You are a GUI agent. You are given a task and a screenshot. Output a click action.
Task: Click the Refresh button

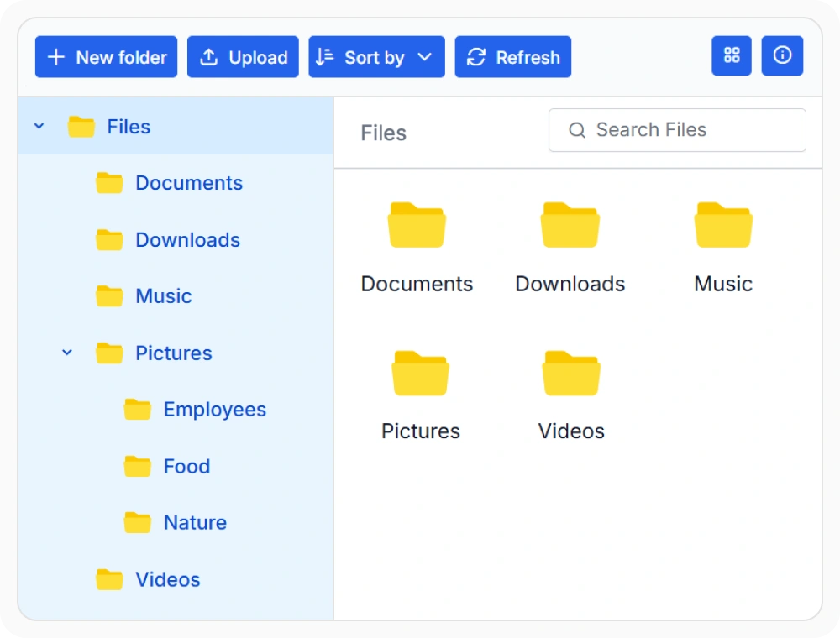coord(512,57)
